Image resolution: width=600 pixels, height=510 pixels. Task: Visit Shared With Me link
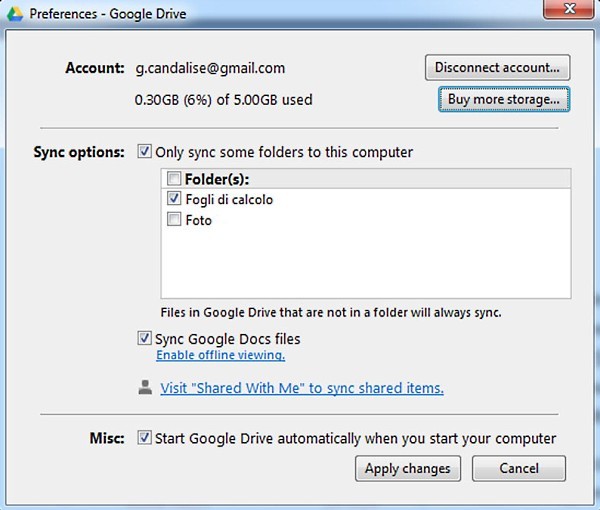click(x=302, y=388)
